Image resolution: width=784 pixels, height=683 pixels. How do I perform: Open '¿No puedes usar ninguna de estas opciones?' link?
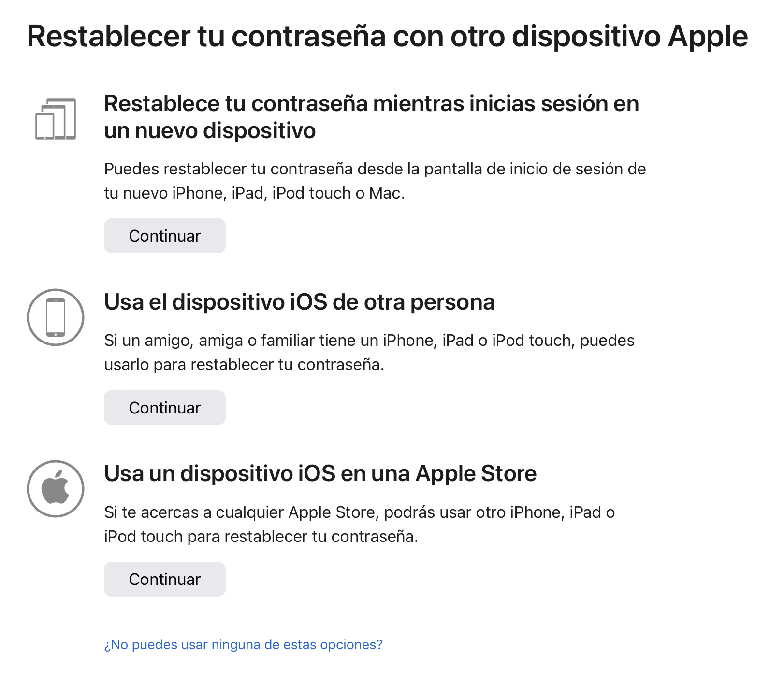[x=243, y=645]
